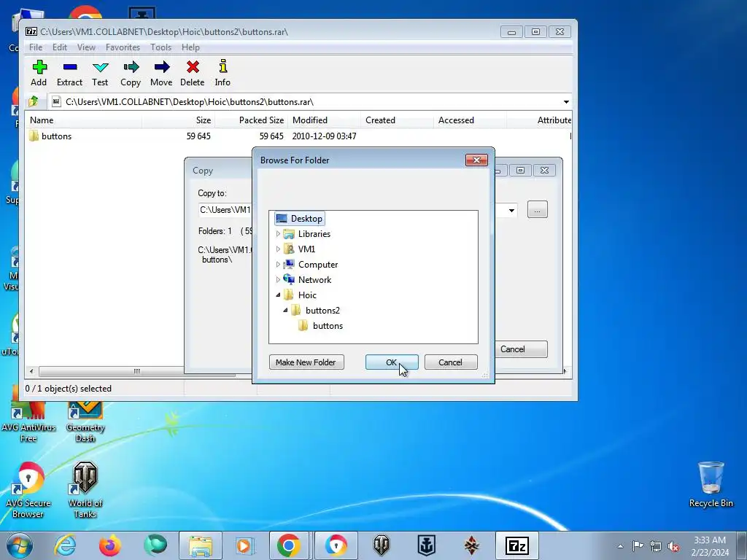Click the Windows Start orb

coord(20,545)
